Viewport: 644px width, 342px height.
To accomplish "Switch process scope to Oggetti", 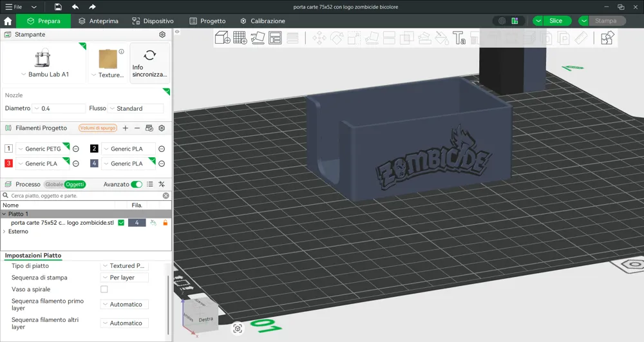I will tap(75, 184).
